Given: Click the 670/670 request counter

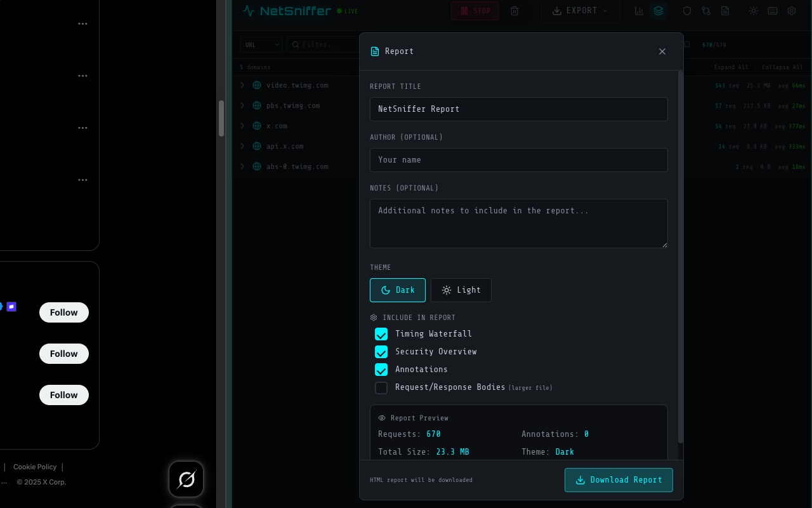Looking at the screenshot, I should point(714,44).
